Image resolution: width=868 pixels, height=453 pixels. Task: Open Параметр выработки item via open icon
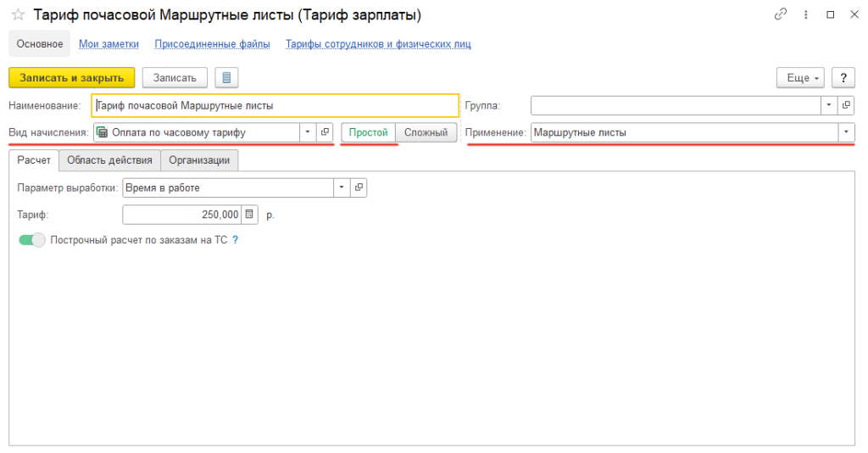[359, 187]
